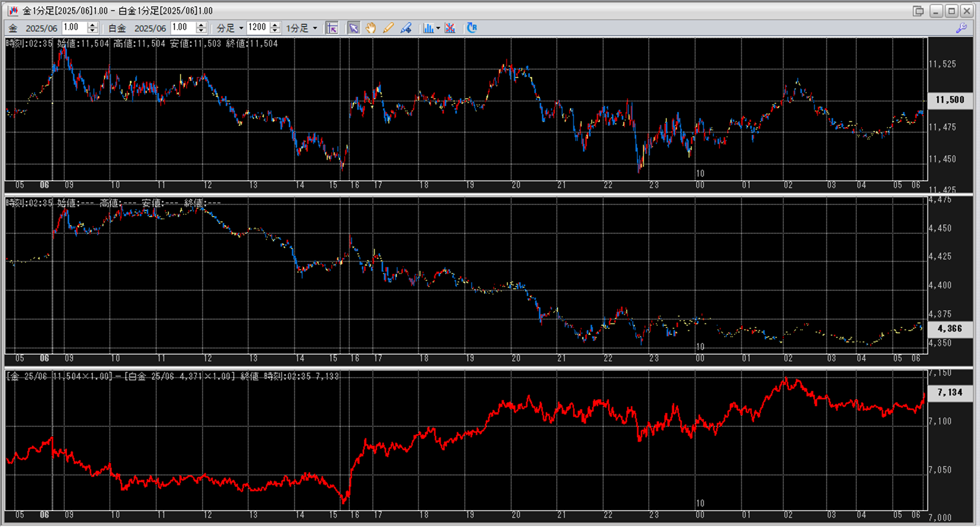
Task: Click the bar chart indicator icon
Action: 428,28
